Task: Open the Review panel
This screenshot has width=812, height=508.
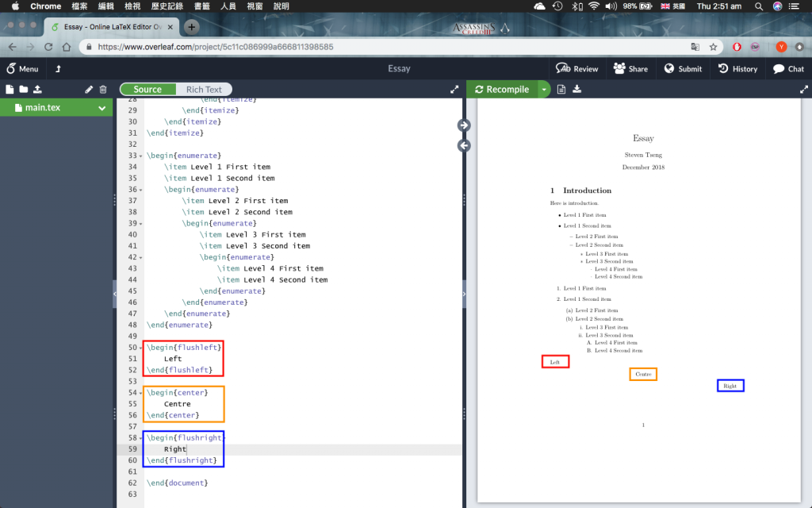Action: click(x=577, y=68)
